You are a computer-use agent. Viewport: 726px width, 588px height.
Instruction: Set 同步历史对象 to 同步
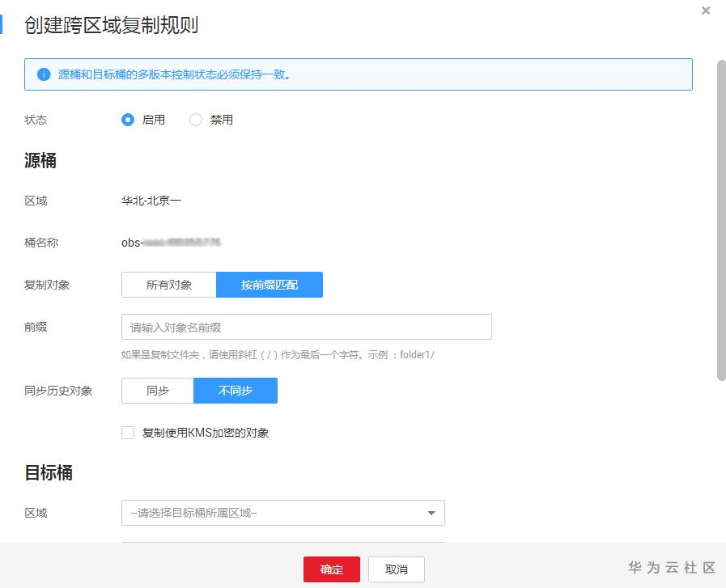pos(156,391)
